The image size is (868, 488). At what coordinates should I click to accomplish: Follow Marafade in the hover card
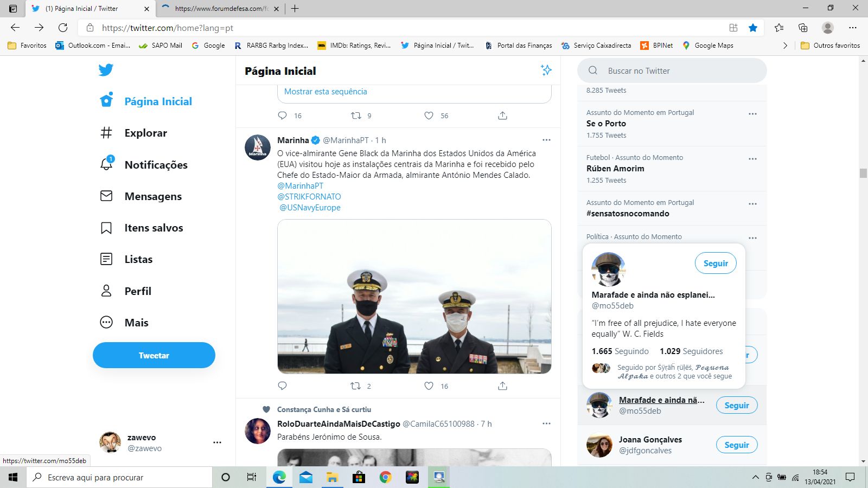(716, 263)
